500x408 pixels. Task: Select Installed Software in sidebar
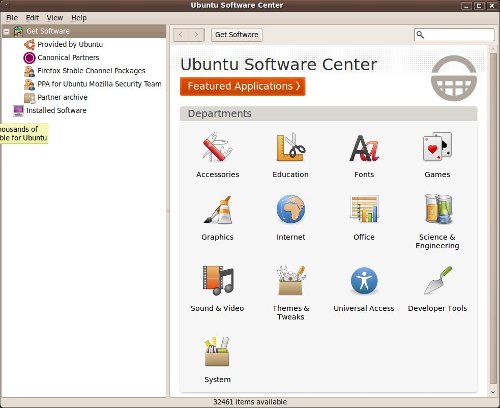coord(56,110)
